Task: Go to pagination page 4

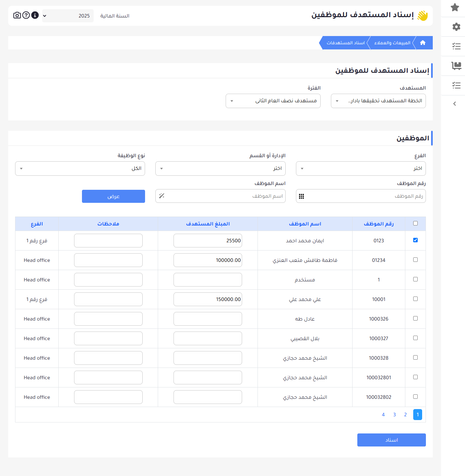Action: 383,415
